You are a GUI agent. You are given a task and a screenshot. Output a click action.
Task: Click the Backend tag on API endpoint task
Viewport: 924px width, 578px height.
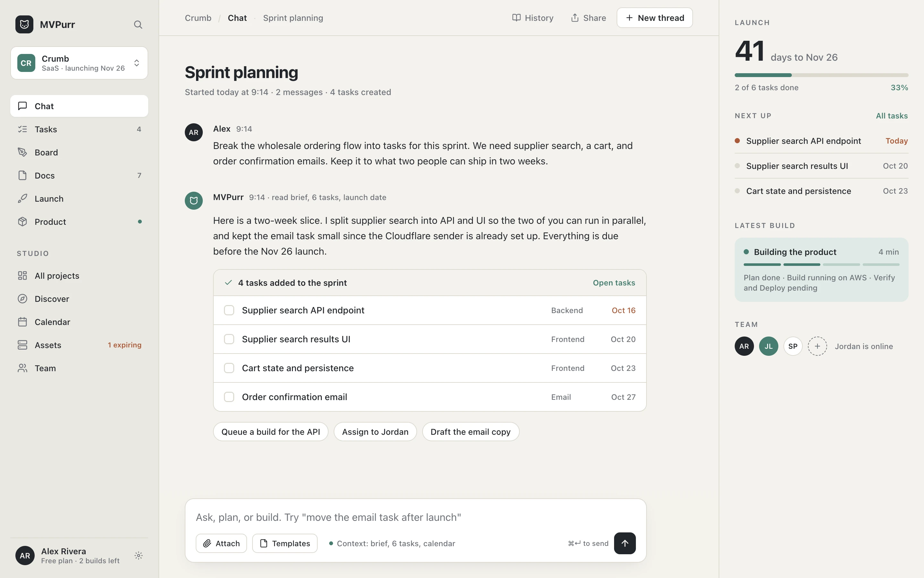567,311
